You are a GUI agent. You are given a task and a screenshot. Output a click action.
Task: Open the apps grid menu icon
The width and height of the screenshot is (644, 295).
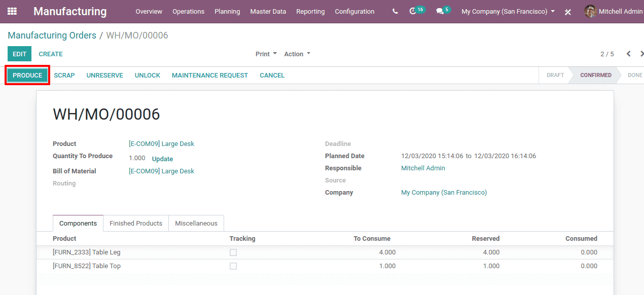point(12,11)
